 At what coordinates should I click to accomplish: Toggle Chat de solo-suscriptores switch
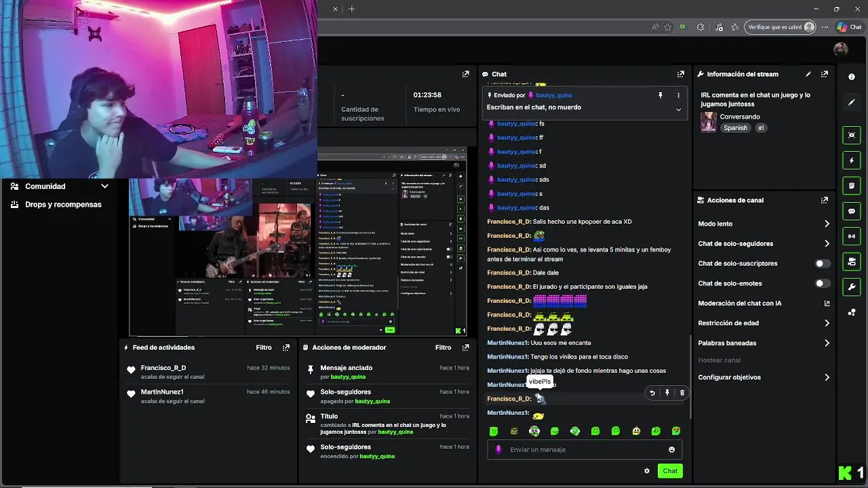point(822,264)
